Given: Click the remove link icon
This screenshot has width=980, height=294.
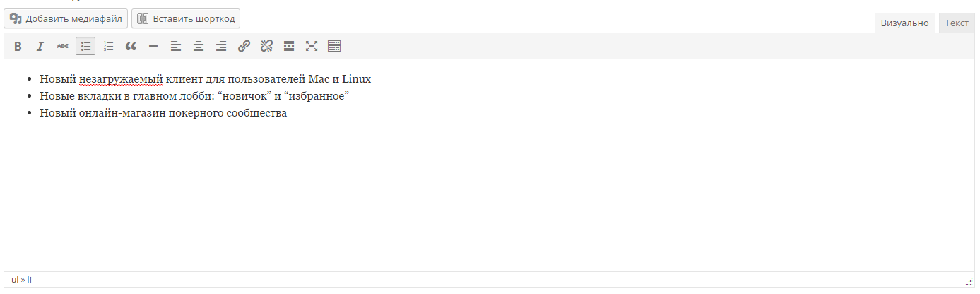Looking at the screenshot, I should 266,47.
